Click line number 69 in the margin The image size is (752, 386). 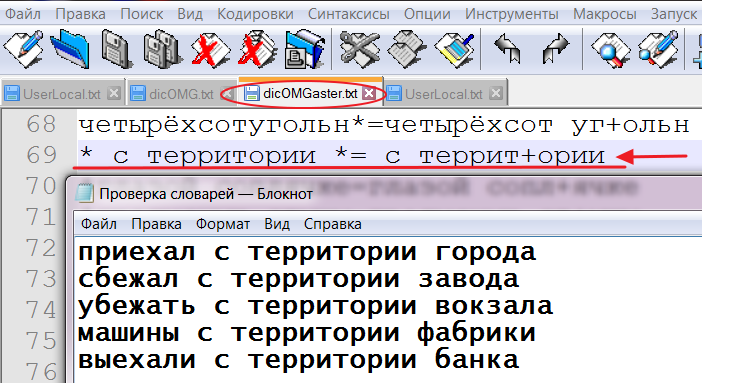click(x=41, y=155)
